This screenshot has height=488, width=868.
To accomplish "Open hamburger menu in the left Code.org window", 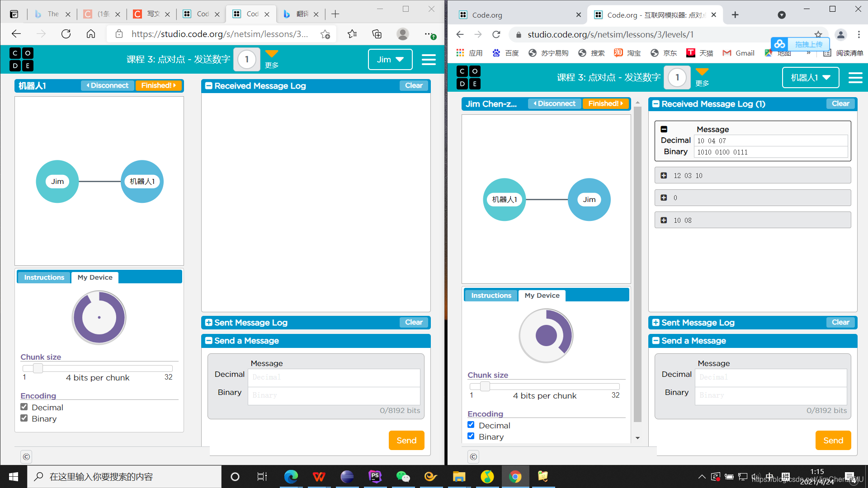I will click(428, 60).
